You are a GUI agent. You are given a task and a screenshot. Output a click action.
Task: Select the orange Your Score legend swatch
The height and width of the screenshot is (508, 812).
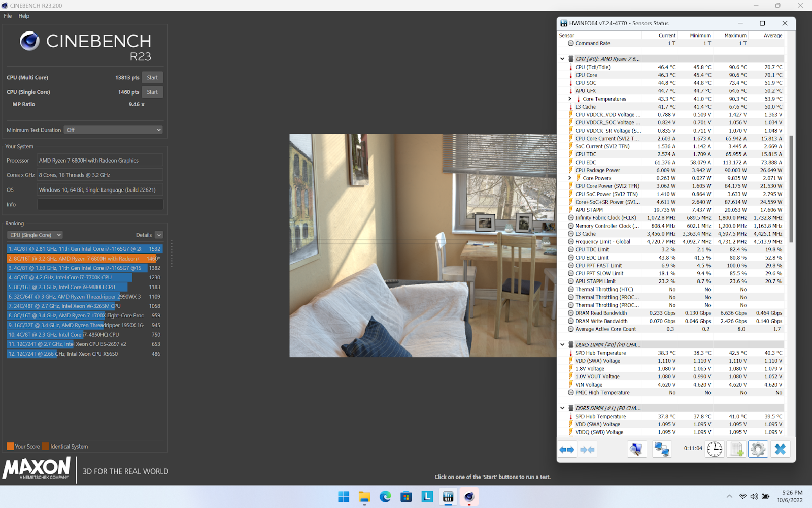(10, 447)
